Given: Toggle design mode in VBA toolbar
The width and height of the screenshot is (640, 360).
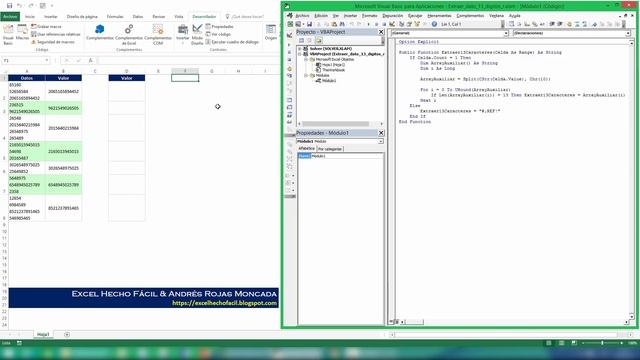Looking at the screenshot, I should [392, 24].
